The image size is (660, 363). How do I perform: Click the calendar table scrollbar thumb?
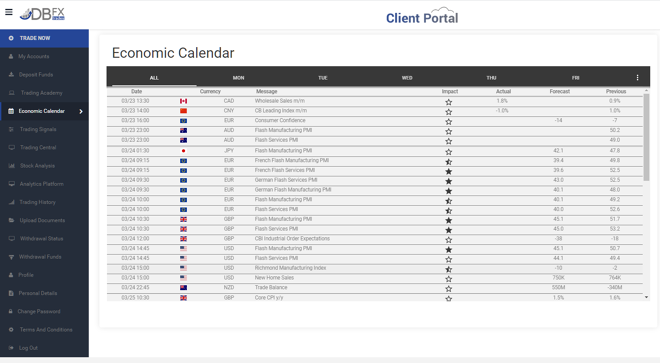(646, 137)
